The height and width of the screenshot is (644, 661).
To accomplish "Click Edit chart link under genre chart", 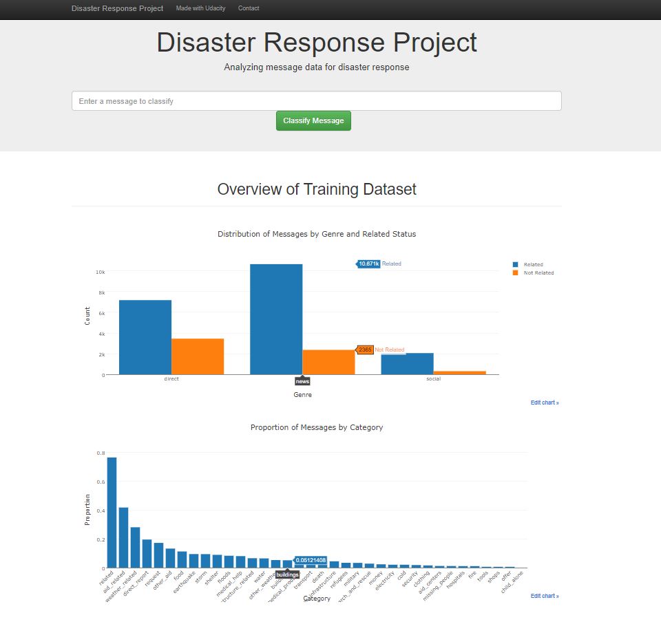I will (545, 402).
